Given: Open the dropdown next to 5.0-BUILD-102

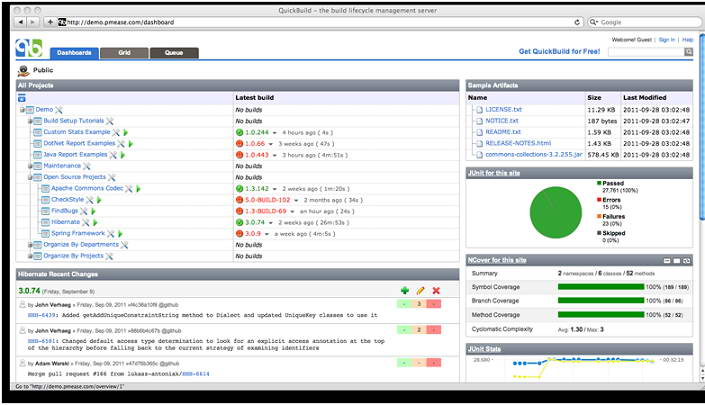Looking at the screenshot, I should click(296, 200).
